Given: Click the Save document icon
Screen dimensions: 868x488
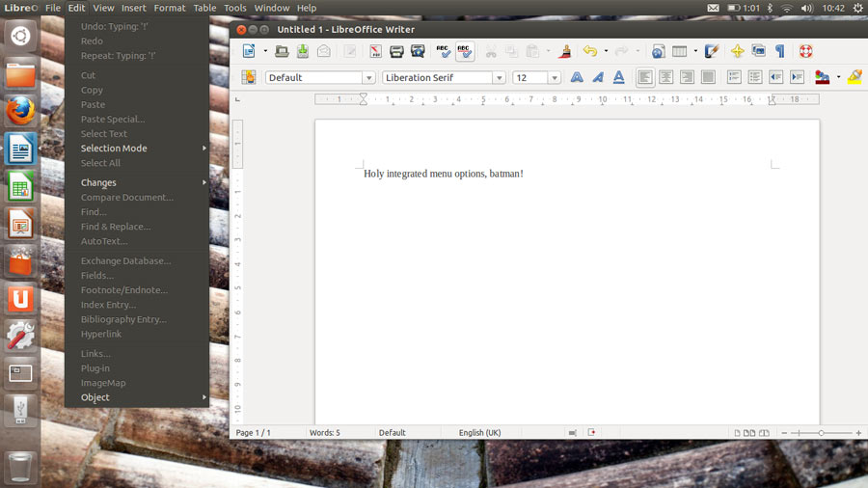Looking at the screenshot, I should 303,51.
